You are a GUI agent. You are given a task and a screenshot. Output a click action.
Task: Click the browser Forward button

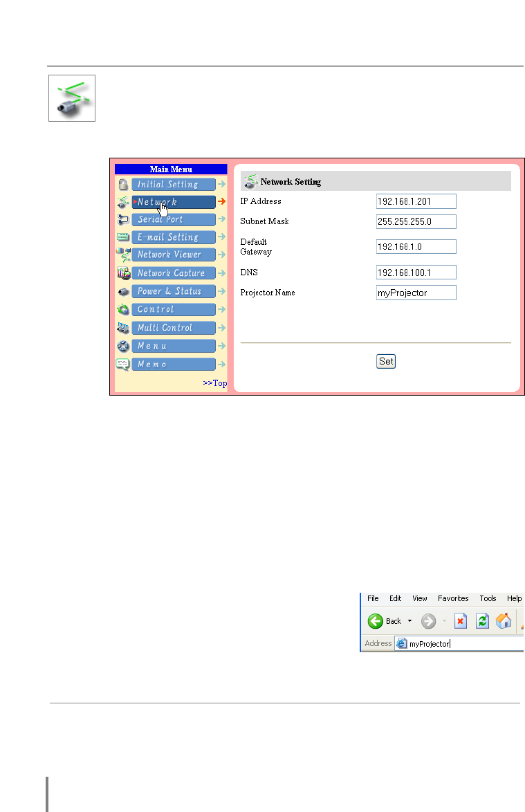428,621
